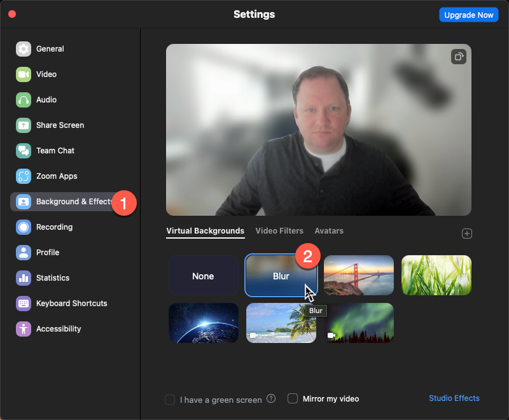Open the Studio Effects link

(454, 398)
